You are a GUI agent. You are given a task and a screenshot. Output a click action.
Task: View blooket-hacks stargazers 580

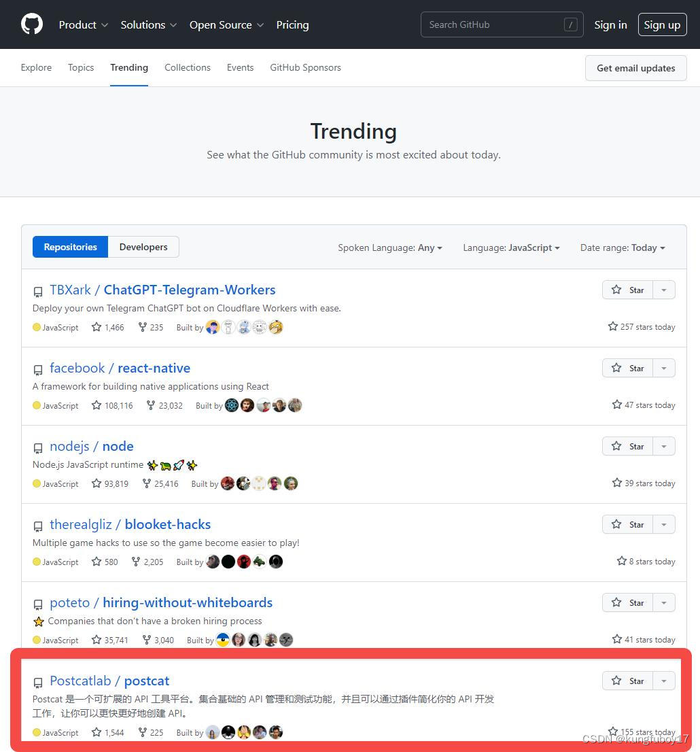[105, 562]
